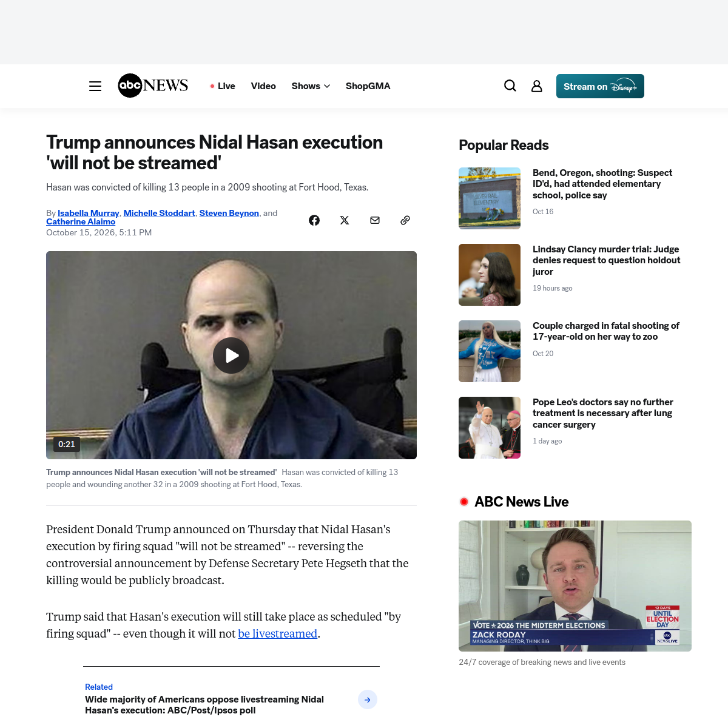
Task: Click the October 15, 2026 timestamp
Action: click(99, 232)
